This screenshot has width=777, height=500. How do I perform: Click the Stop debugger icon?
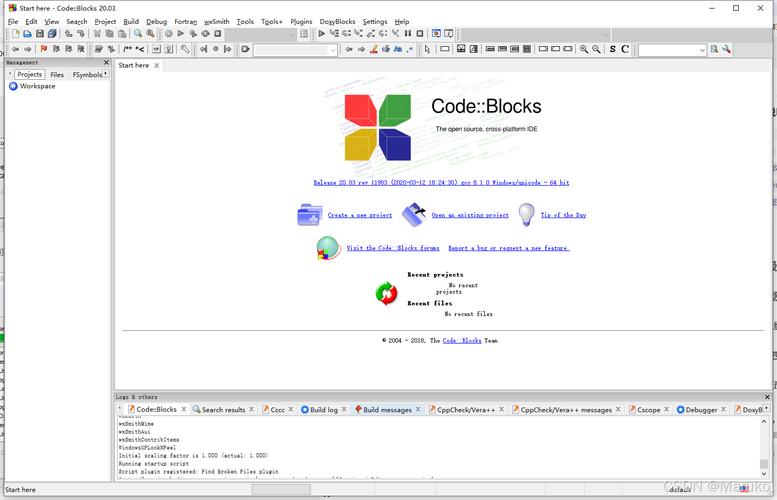point(420,34)
